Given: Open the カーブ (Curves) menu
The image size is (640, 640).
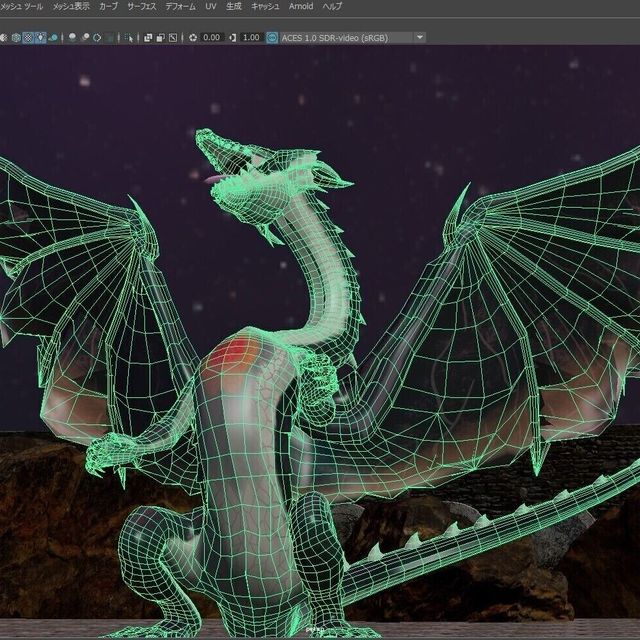Looking at the screenshot, I should tap(108, 6).
